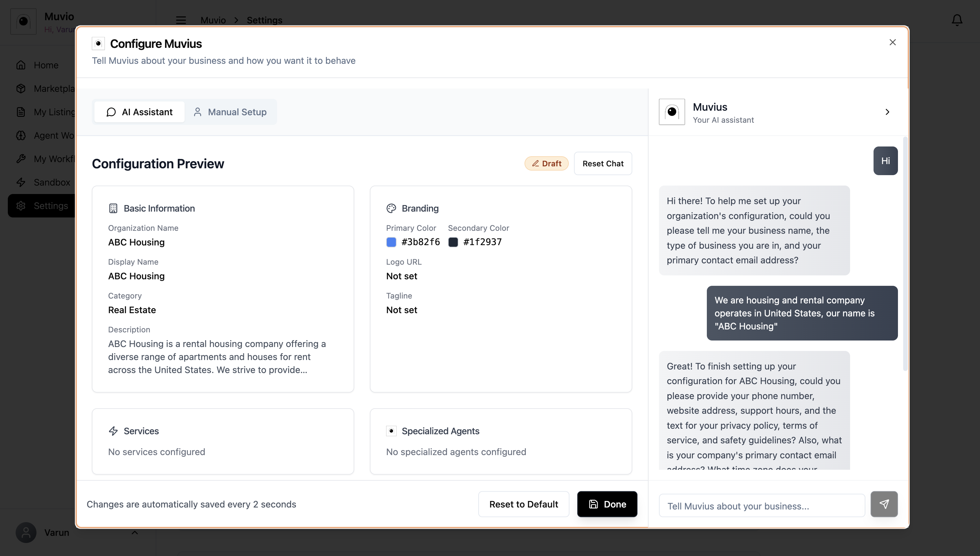The width and height of the screenshot is (980, 556).
Task: Click the Muvius avatar in chat header
Action: click(x=672, y=112)
